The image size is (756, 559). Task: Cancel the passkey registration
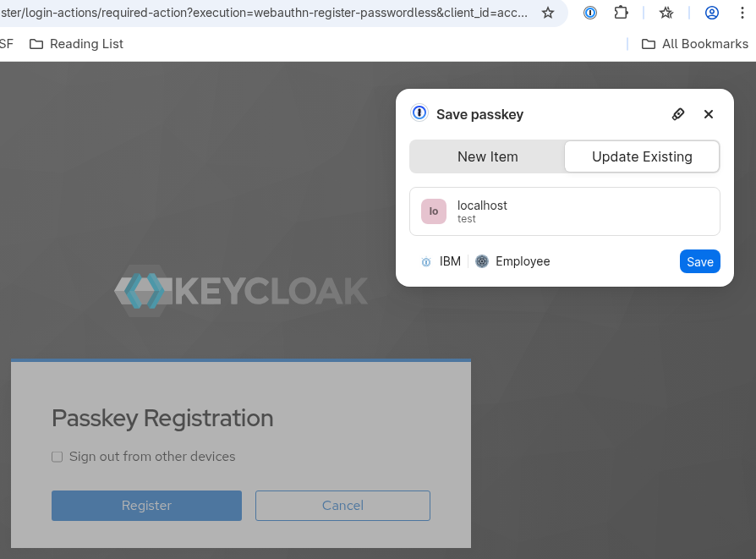click(x=342, y=505)
